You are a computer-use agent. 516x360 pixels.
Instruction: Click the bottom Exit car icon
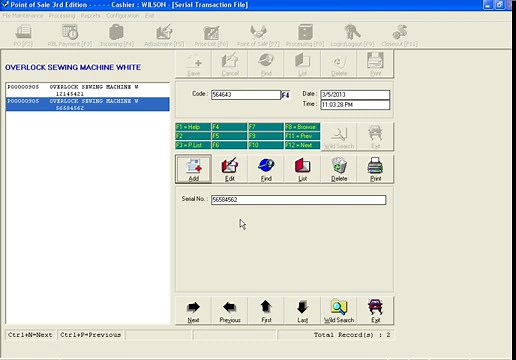coord(375,311)
